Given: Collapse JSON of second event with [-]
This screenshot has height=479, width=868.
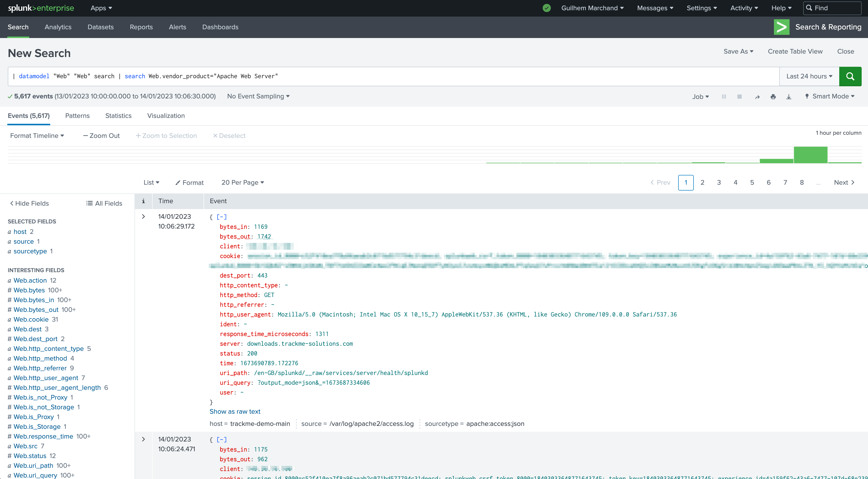Looking at the screenshot, I should pos(221,440).
